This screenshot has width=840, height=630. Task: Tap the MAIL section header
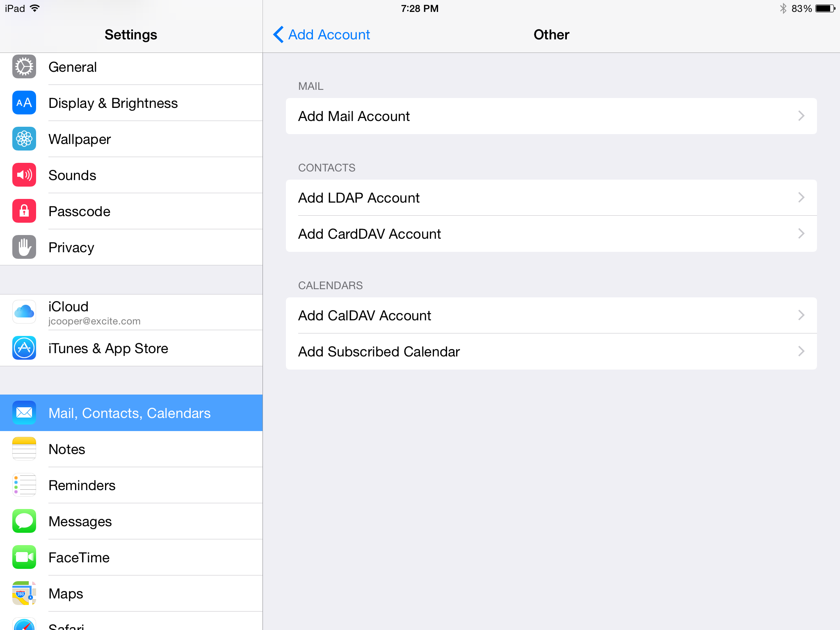click(x=311, y=86)
